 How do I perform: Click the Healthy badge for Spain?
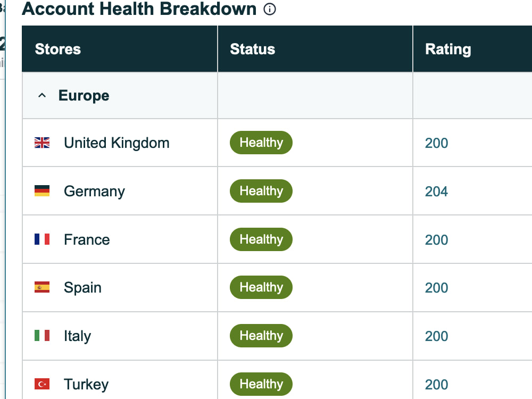coord(261,287)
